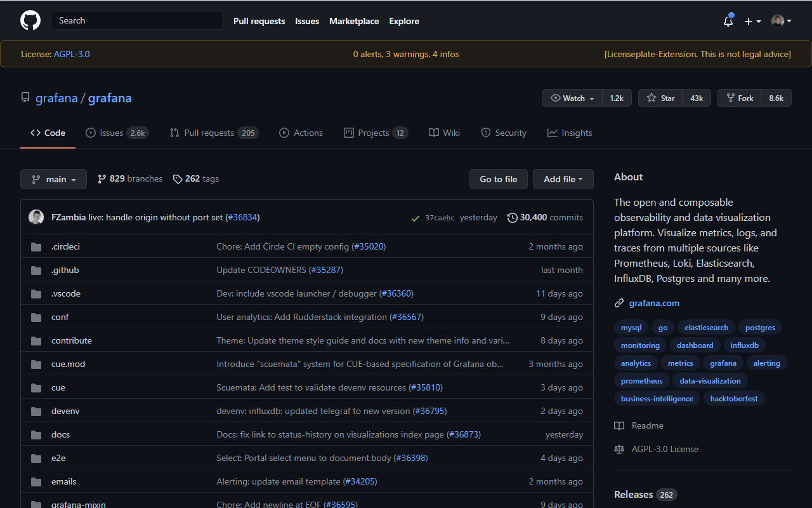Open the grafana.com website link
Screen dimensions: 812x508
[654, 303]
